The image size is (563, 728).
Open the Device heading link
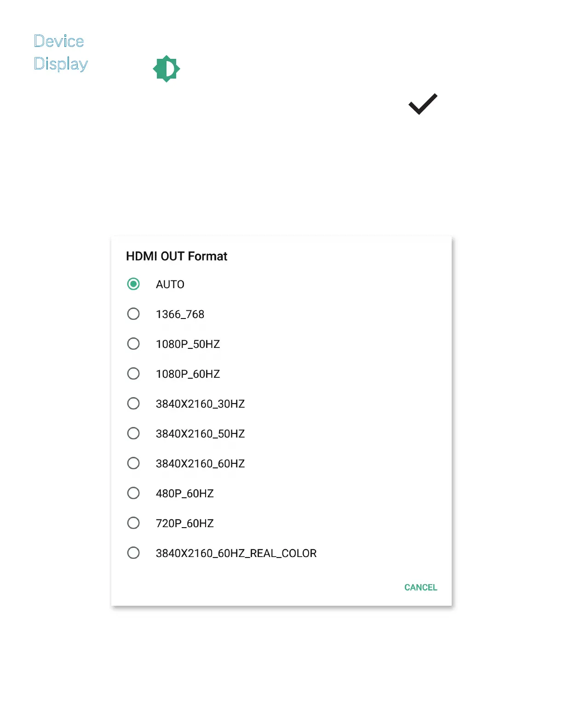(59, 41)
